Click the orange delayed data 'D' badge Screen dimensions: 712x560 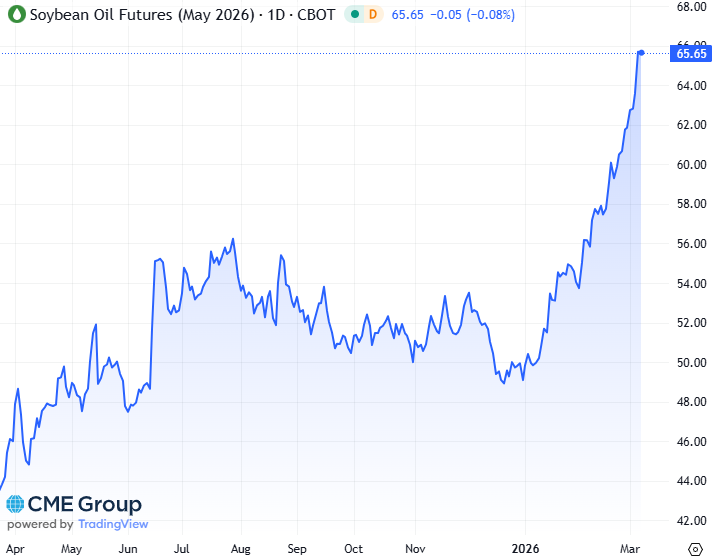tap(373, 15)
